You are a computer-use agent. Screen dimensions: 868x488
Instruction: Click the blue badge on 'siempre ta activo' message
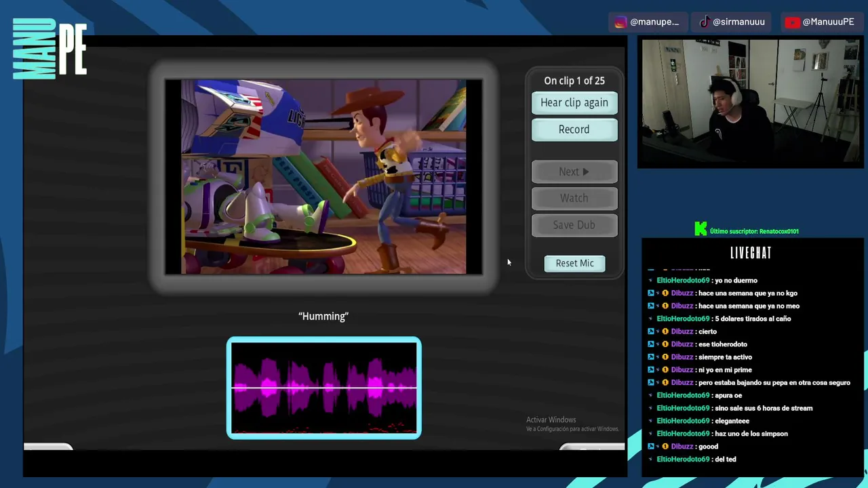(651, 357)
